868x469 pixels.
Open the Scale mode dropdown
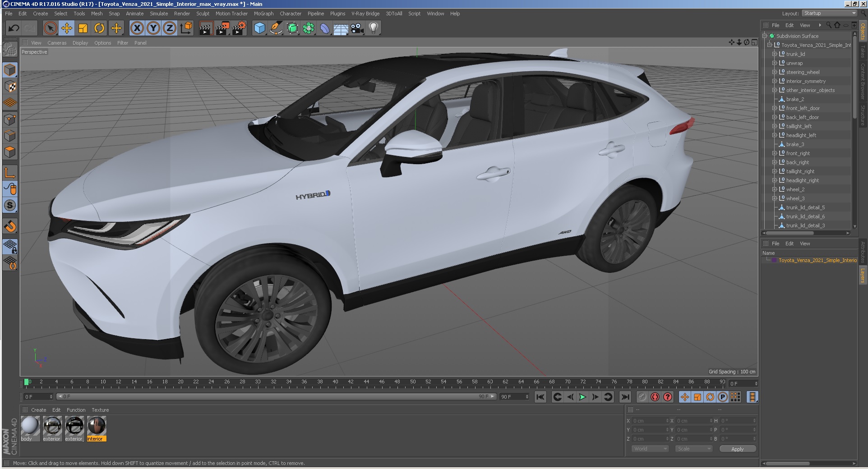coord(693,449)
